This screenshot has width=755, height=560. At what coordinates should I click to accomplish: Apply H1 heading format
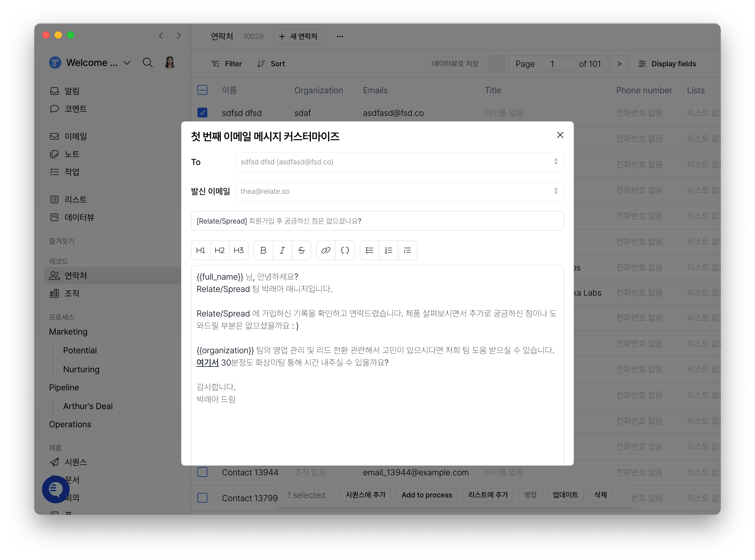pos(201,250)
